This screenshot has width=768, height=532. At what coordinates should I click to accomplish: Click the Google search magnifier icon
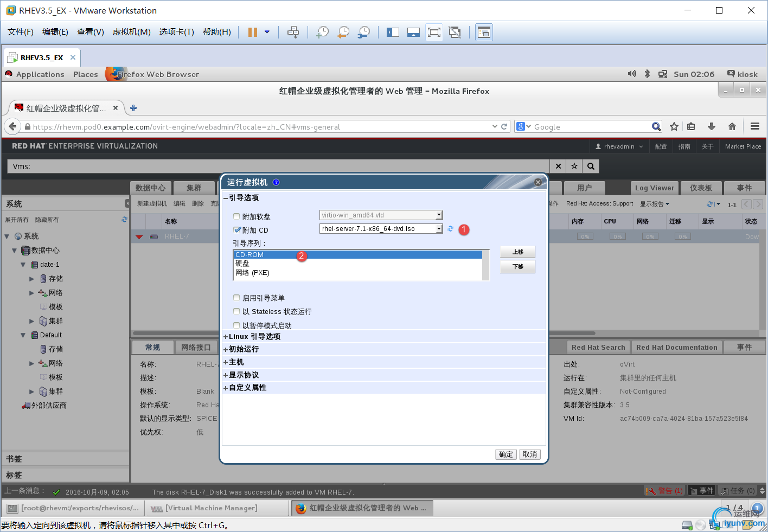coord(656,126)
